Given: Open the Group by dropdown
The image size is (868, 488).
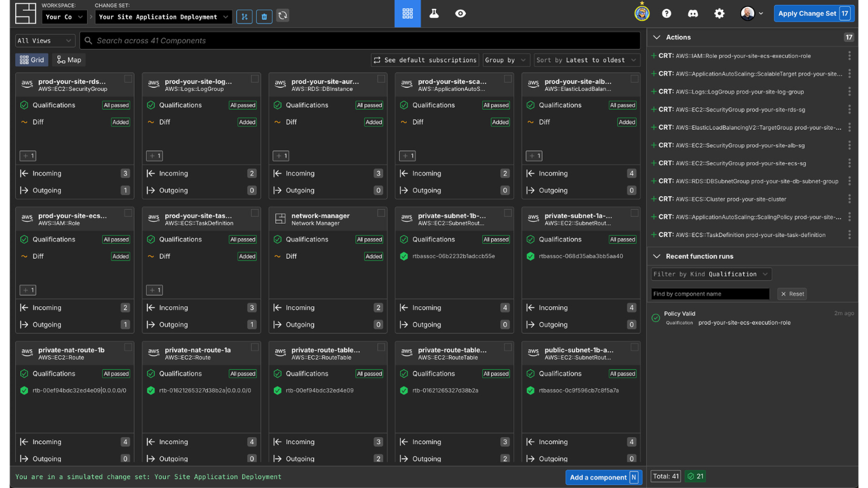Looking at the screenshot, I should coord(506,60).
